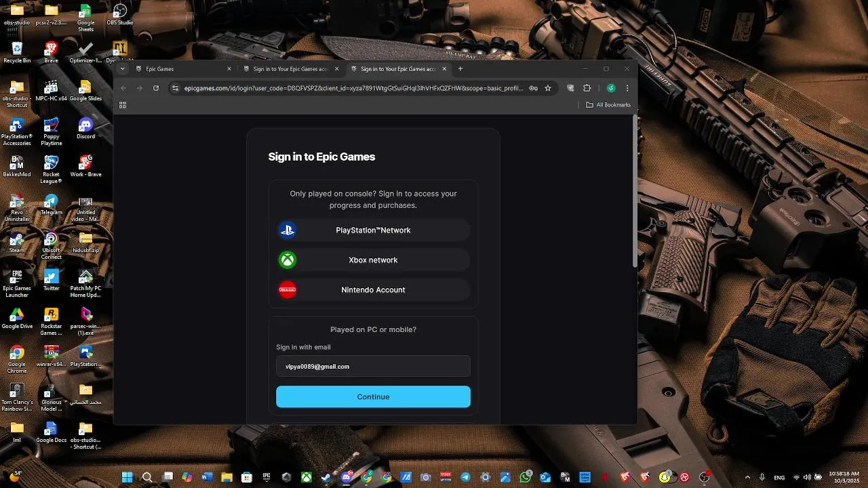Select Epic Games Launcher desktop icon
This screenshot has width=868, height=488.
click(x=17, y=283)
